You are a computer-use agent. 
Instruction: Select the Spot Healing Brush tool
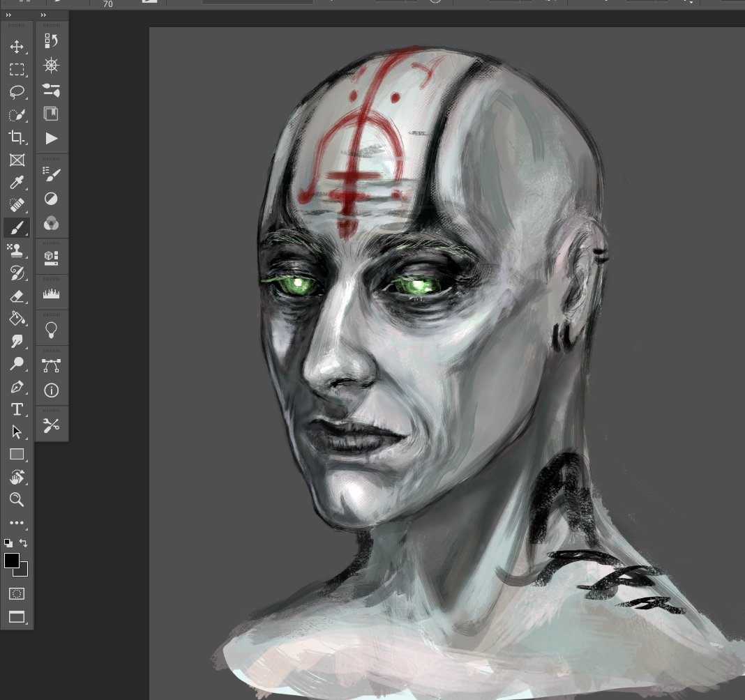pos(17,205)
